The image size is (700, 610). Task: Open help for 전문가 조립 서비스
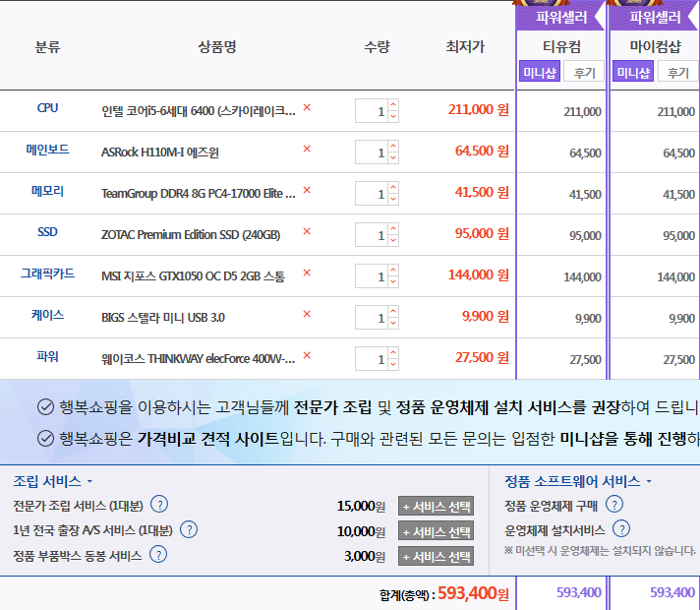click(159, 506)
